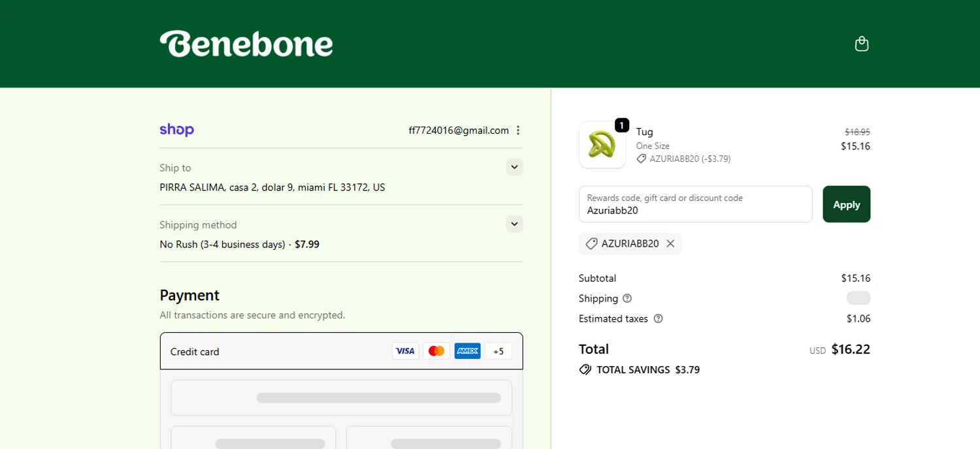
Task: Click the ff7724016@gmail.com email text
Action: [x=459, y=130]
